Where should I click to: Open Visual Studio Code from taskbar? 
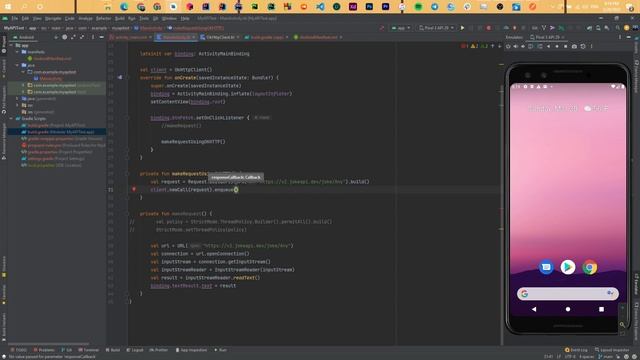(x=320, y=7)
